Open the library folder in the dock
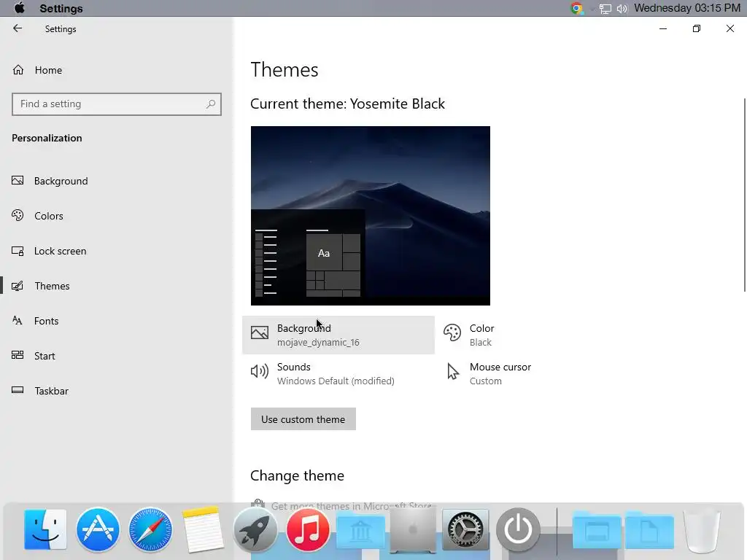The width and height of the screenshot is (747, 560). point(360,532)
